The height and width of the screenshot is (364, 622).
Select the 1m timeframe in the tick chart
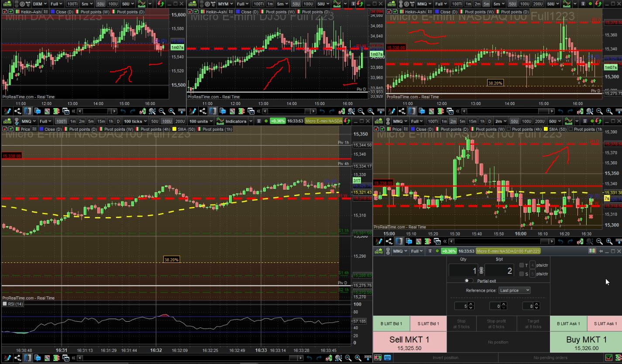pos(72,121)
